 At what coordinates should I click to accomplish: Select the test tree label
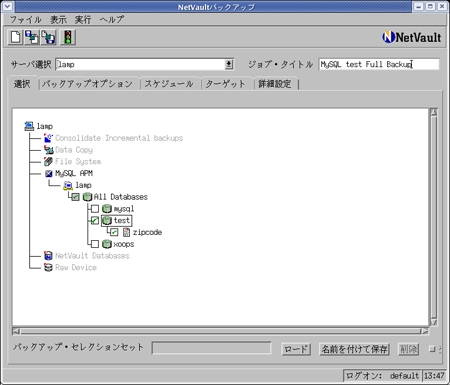(x=122, y=220)
